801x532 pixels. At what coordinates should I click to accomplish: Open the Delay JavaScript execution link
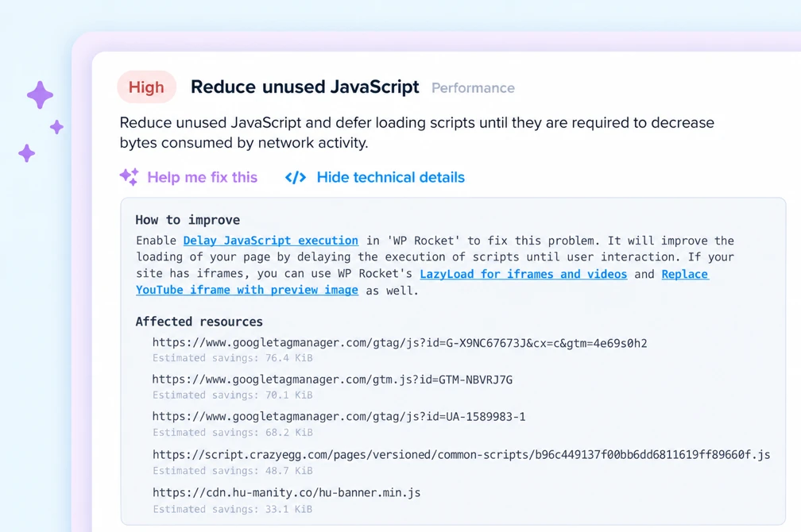click(x=271, y=241)
